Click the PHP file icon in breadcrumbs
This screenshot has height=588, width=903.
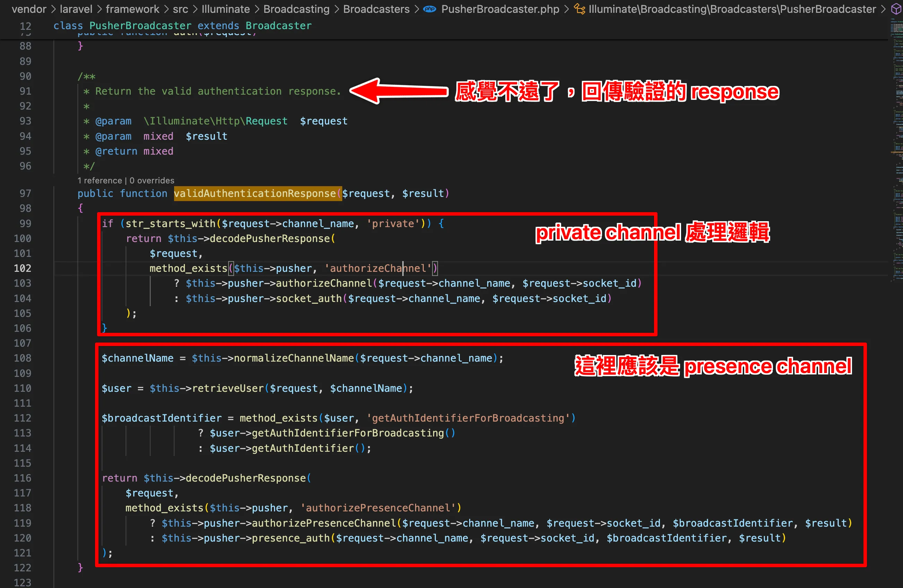(430, 9)
